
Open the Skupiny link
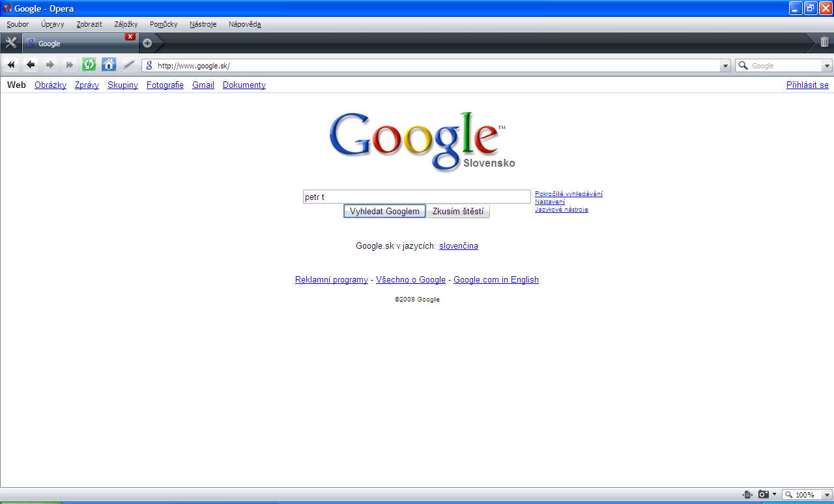pos(122,85)
